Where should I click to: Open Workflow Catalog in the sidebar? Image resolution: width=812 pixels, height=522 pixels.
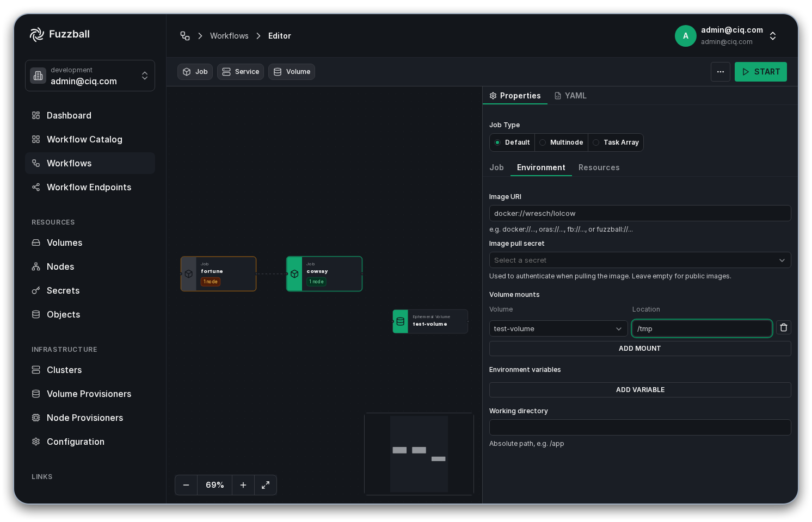coord(90,139)
